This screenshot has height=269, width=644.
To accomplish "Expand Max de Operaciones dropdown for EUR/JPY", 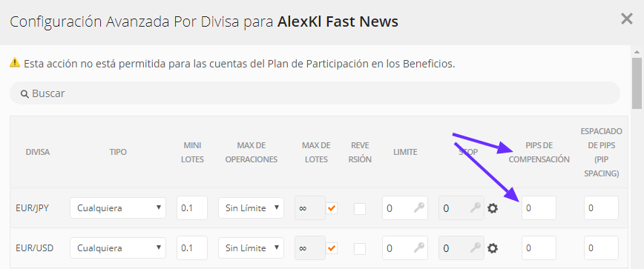I will 251,208.
